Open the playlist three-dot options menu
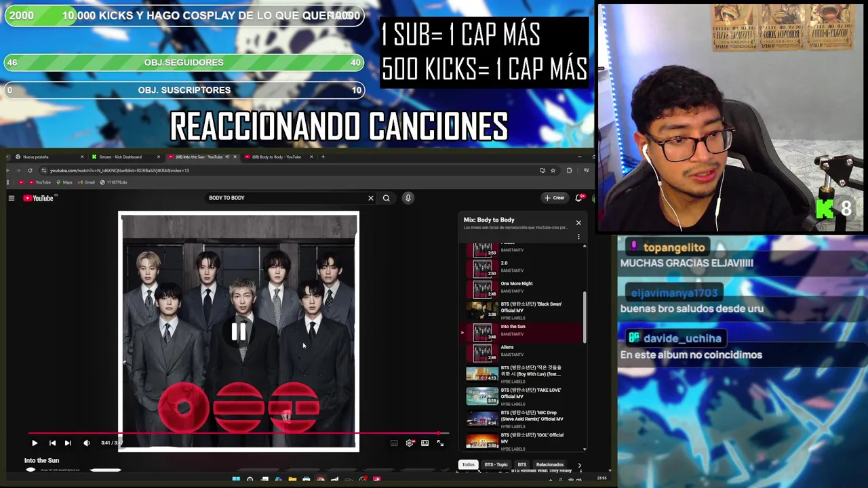This screenshot has width=868, height=488. pos(578,237)
